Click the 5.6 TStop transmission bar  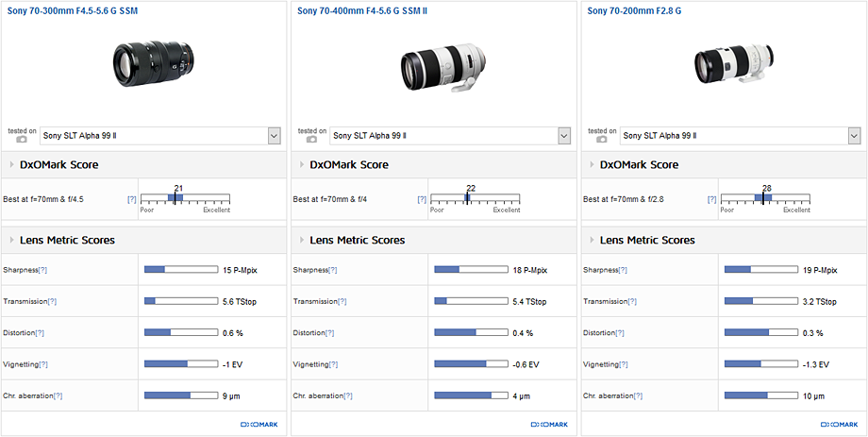181,301
